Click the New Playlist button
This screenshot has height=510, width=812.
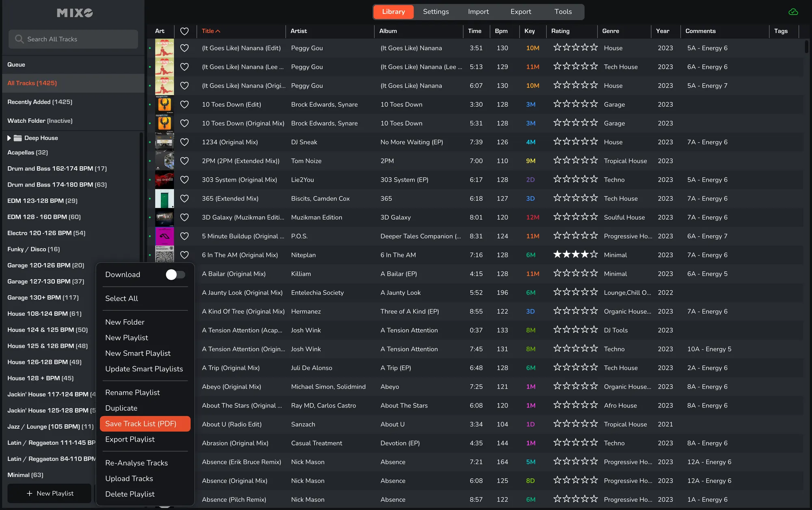(50, 493)
